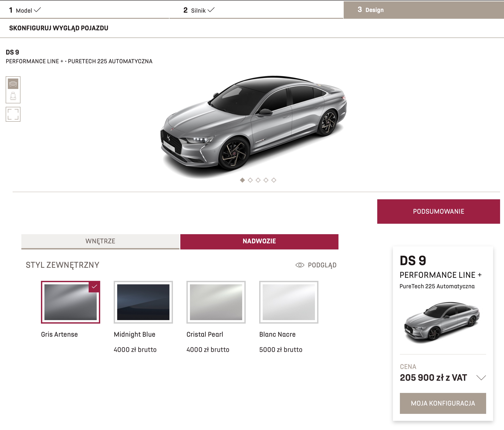The image size is (504, 430).
Task: Click the Gris Artense label text
Action: pyautogui.click(x=59, y=334)
